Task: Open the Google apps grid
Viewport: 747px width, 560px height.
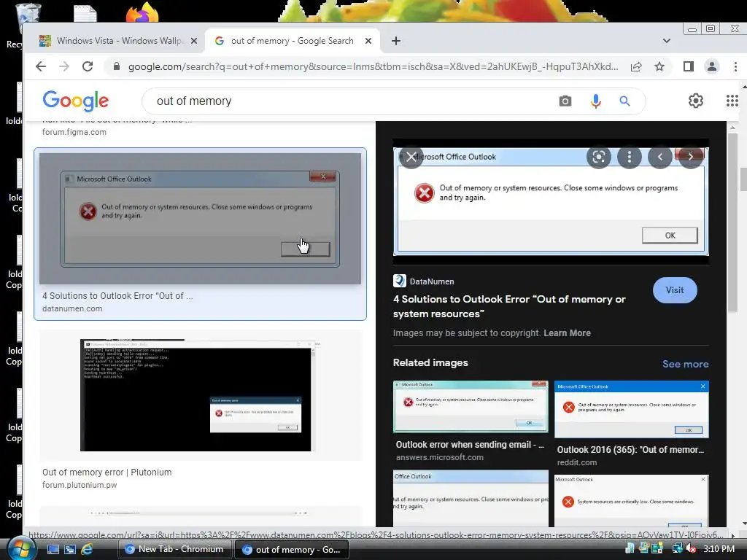Action: (x=732, y=101)
